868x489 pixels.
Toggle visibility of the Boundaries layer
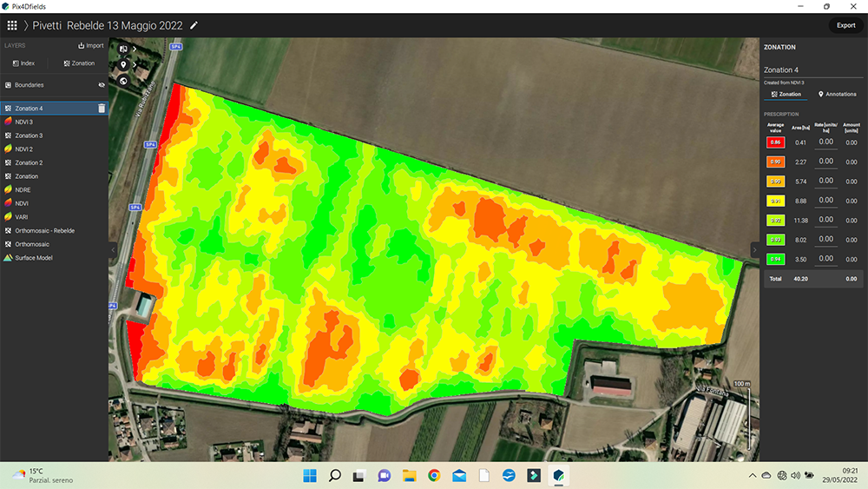101,85
